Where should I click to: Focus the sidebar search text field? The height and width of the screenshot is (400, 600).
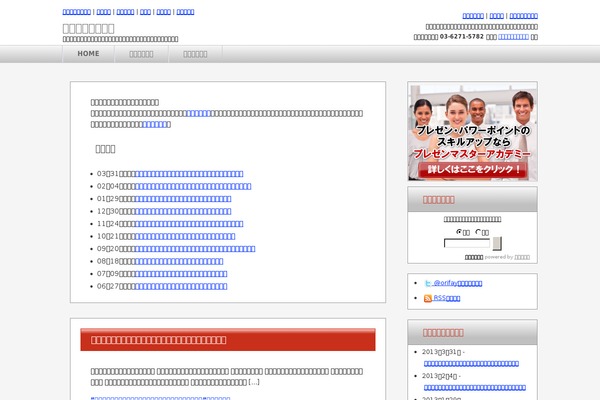(x=467, y=243)
